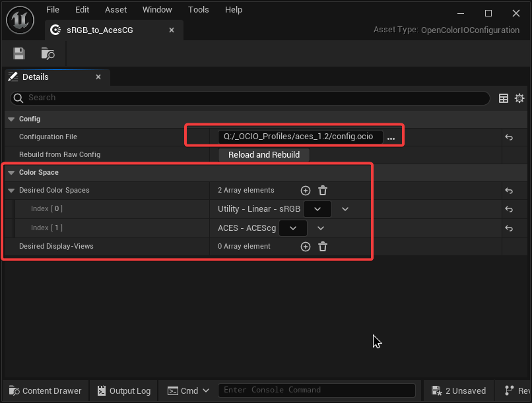Click the Configuration File label
Viewport: 532px width, 403px height.
(48, 137)
